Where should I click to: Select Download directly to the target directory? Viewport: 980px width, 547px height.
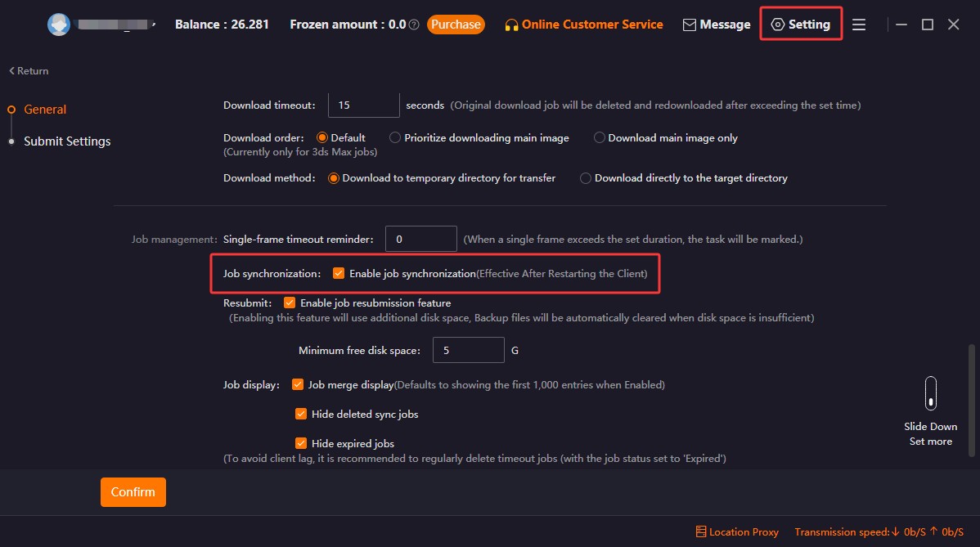585,177
